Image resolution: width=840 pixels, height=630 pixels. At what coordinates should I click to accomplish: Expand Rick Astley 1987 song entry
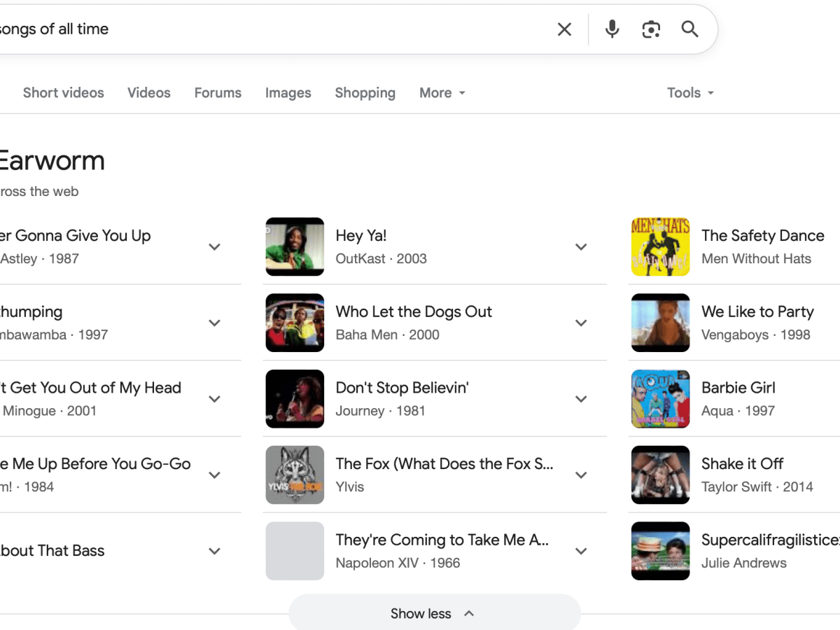tap(215, 247)
